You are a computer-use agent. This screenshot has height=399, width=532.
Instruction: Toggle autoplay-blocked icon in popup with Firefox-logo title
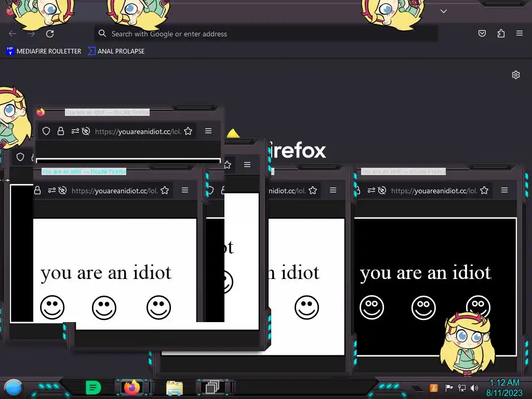(x=86, y=131)
